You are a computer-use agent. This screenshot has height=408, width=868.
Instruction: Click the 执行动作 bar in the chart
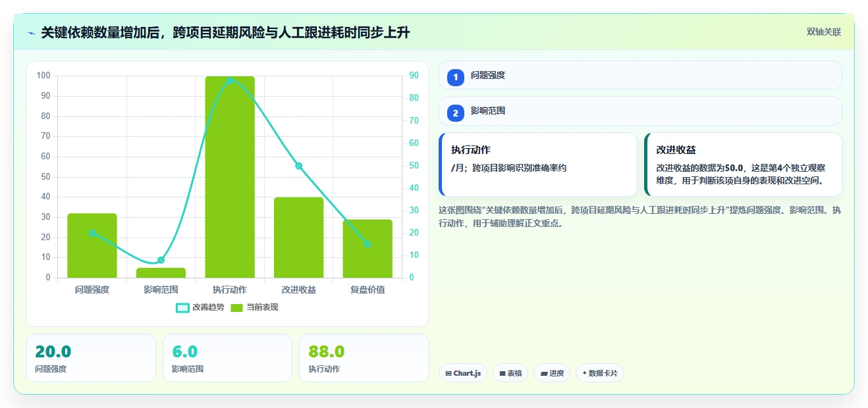(230, 177)
